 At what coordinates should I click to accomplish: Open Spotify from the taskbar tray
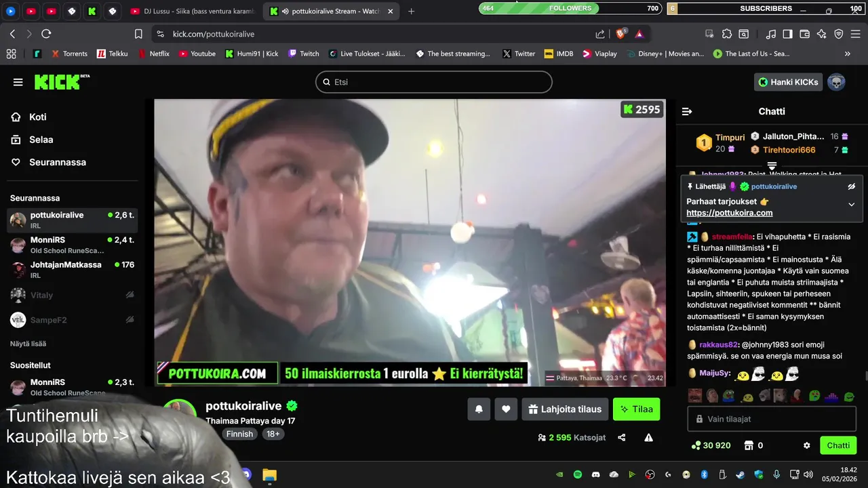(578, 474)
